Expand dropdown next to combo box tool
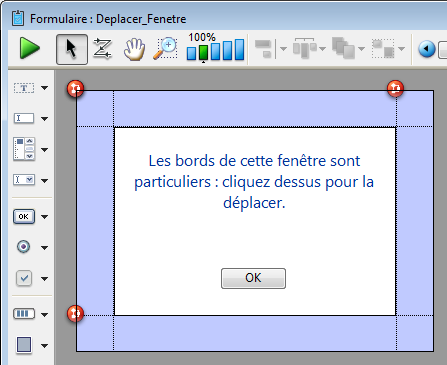The height and width of the screenshot is (365, 447). click(x=45, y=181)
